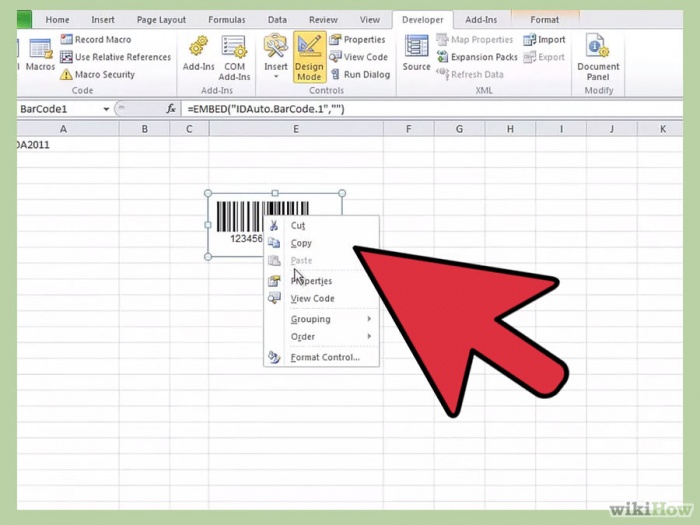Open the Add-Ins gear icon
Image resolution: width=700 pixels, height=525 pixels.
click(x=198, y=46)
